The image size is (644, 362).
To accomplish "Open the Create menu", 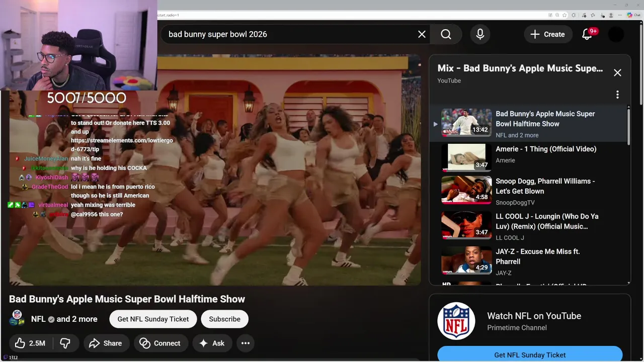I will [548, 34].
